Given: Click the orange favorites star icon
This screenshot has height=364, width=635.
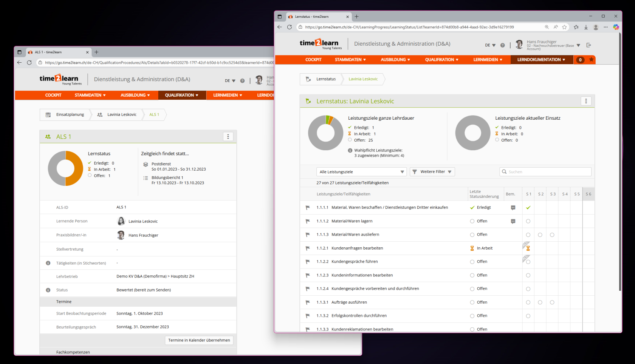Looking at the screenshot, I should 591,60.
